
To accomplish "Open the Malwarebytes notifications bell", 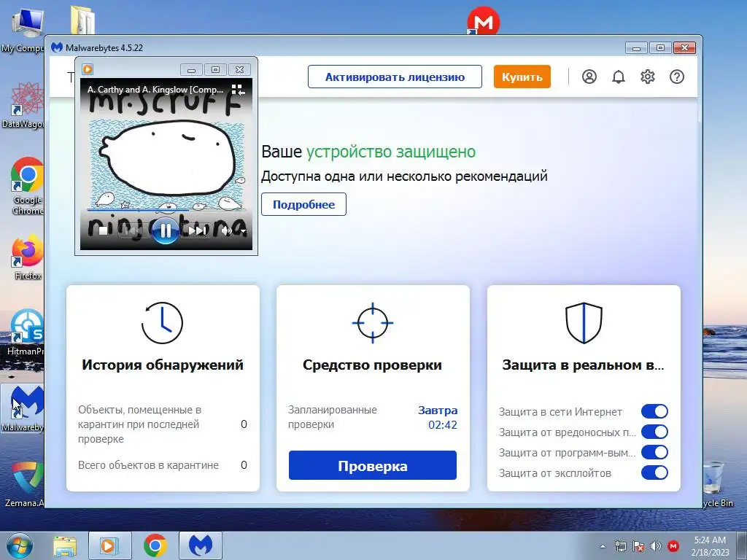I will point(619,77).
